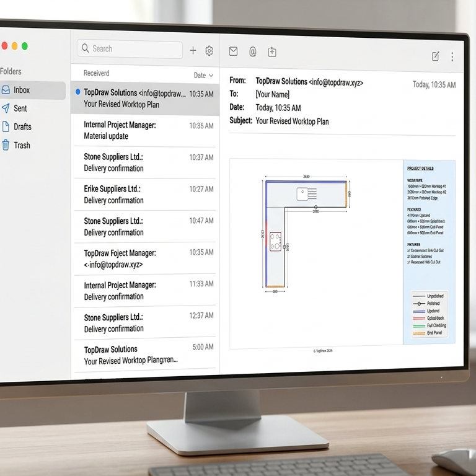The image size is (476, 476).
Task: Click the green maximize window button
Action: coord(25,46)
